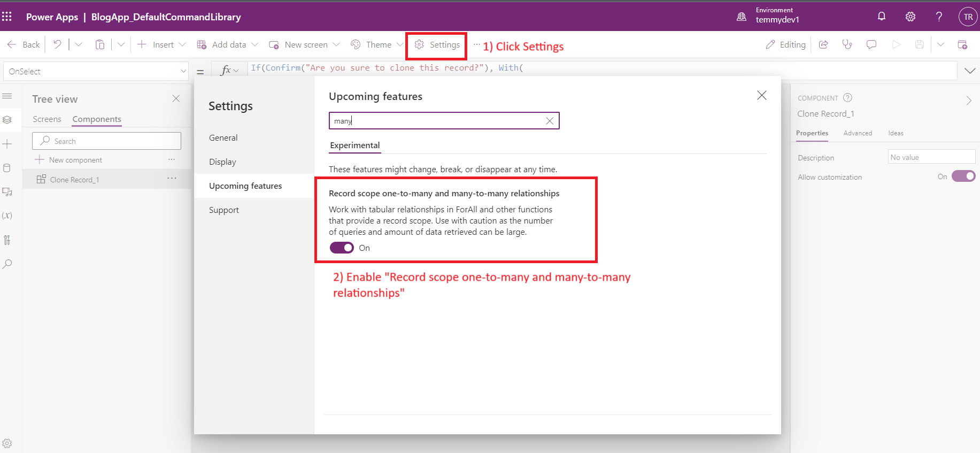Viewport: 980px width, 453px height.
Task: Click the Undo arrow icon
Action: (57, 44)
